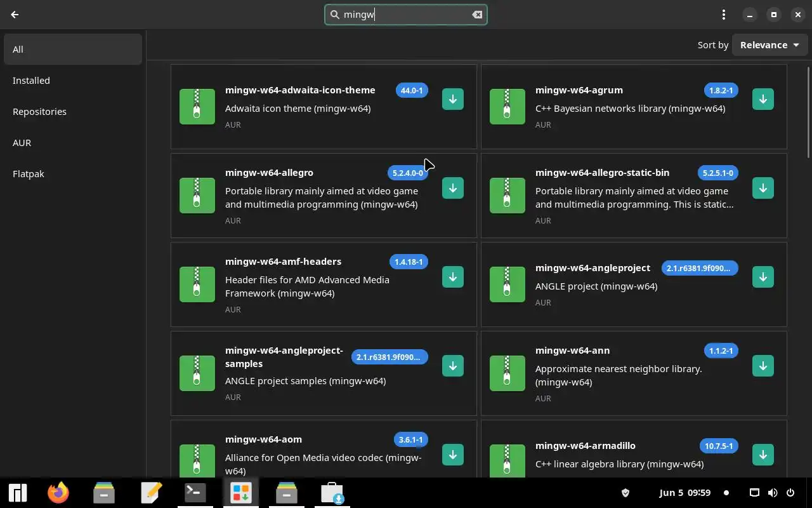The image size is (812, 508).
Task: Click version badge 10.7.5-1
Action: pyautogui.click(x=719, y=446)
